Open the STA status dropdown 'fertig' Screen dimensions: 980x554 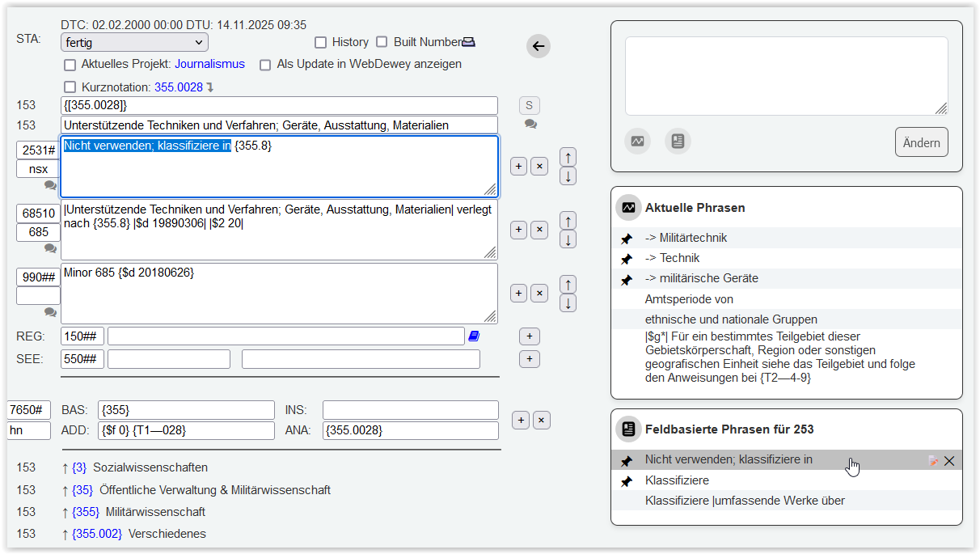(134, 42)
